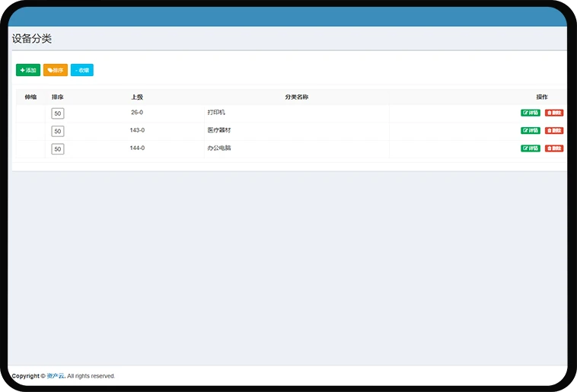Click the 医疗器材 category name
Image resolution: width=577 pixels, height=392 pixels.
click(x=218, y=130)
